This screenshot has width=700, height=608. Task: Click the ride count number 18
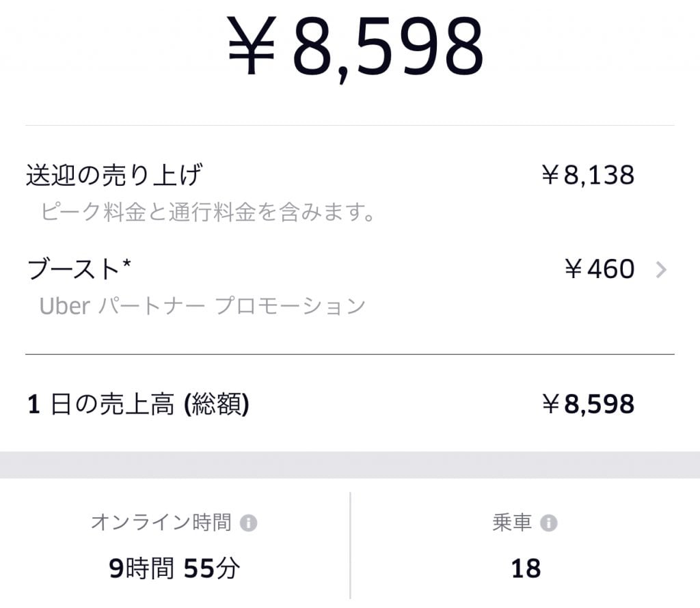click(526, 568)
